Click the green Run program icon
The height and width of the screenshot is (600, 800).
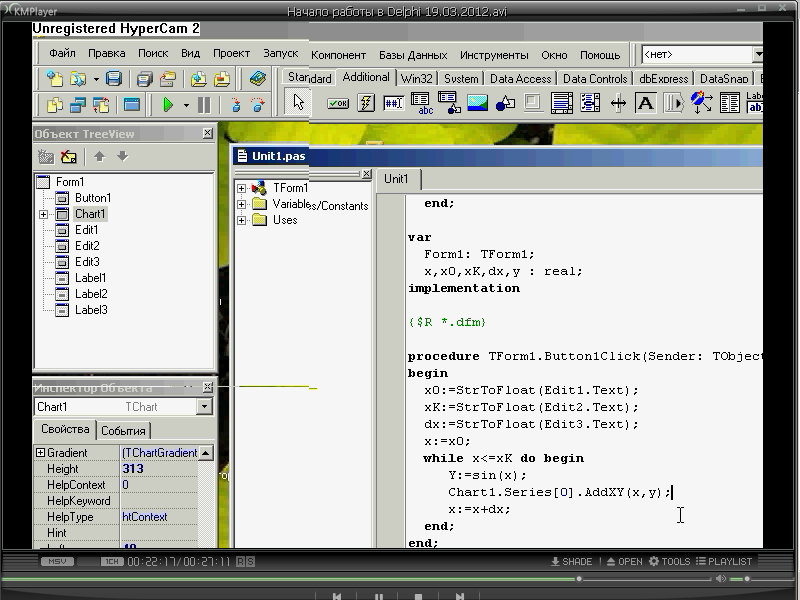point(168,105)
